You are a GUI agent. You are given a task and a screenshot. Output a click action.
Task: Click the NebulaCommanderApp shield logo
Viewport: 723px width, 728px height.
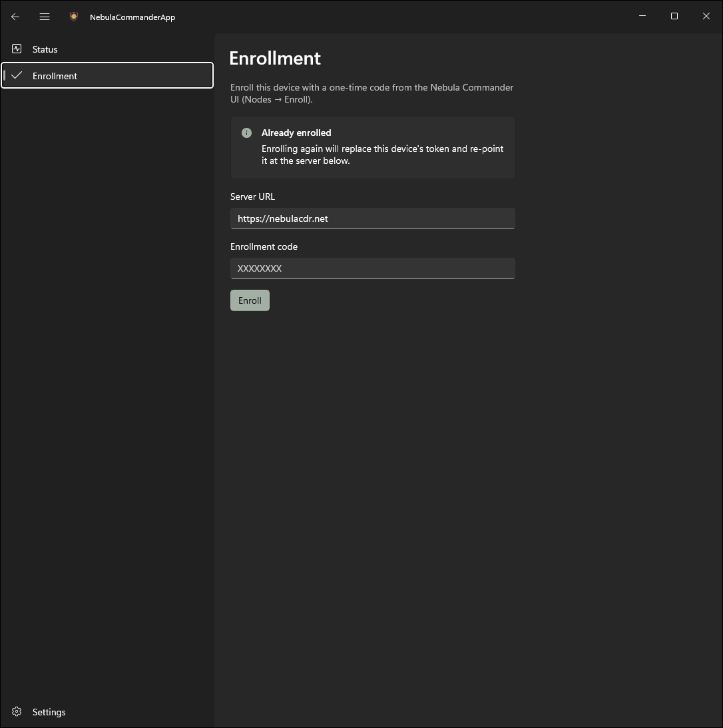coord(74,17)
